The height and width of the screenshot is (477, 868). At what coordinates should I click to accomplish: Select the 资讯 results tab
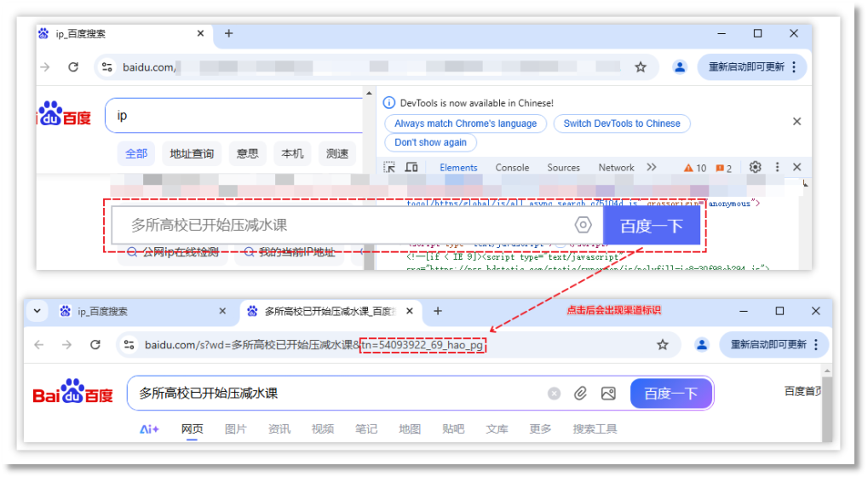pos(279,428)
